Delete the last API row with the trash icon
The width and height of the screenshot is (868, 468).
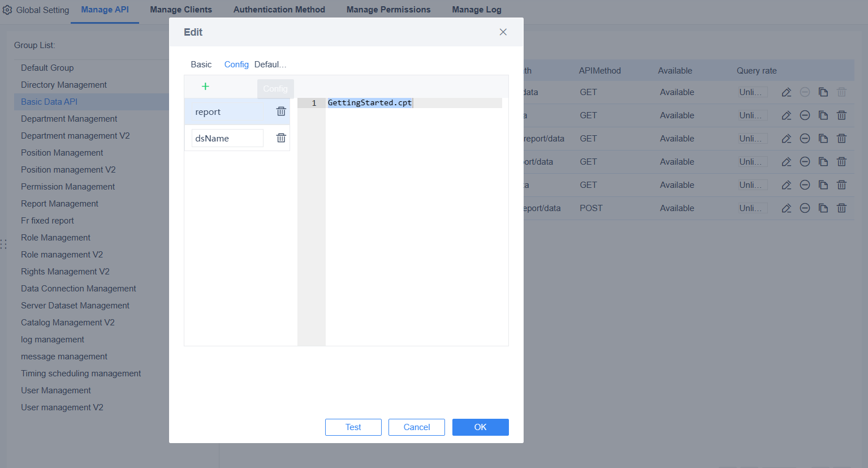[841, 208]
